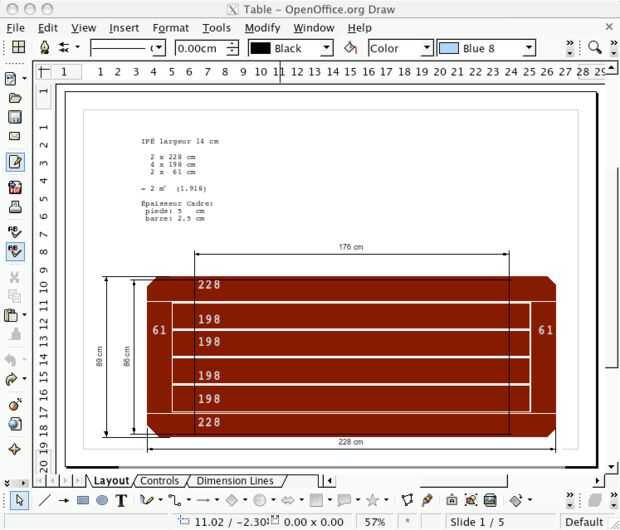
Task: Click the line width stepper arrows
Action: coord(233,48)
